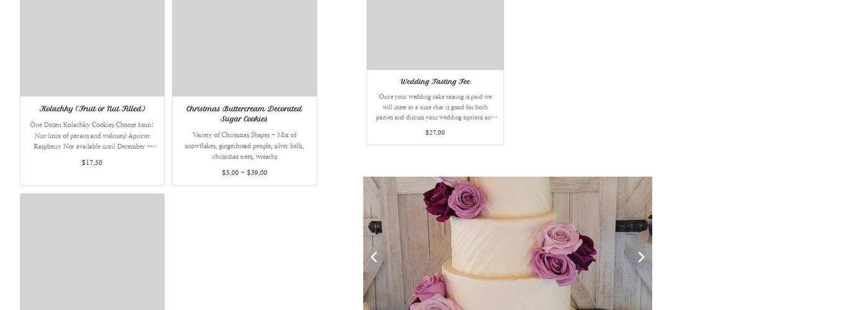This screenshot has height=310, width=868.
Task: Click the Kolachky cookie description text
Action: point(92,136)
